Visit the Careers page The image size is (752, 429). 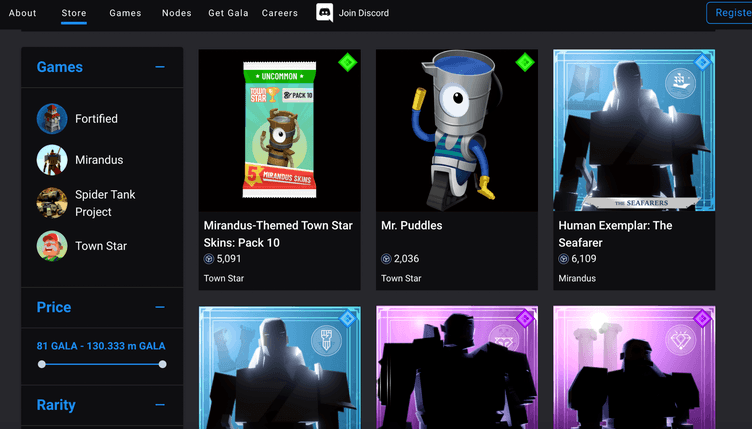280,13
